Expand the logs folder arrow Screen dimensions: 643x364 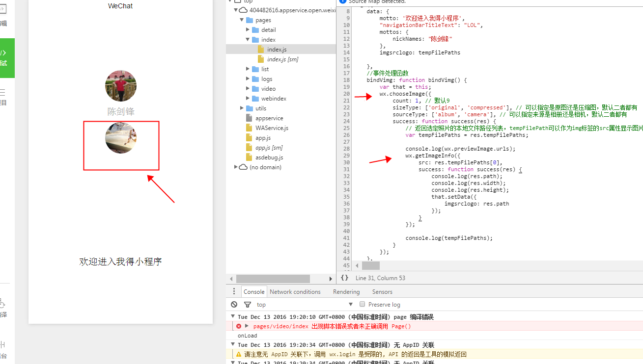[x=248, y=79]
